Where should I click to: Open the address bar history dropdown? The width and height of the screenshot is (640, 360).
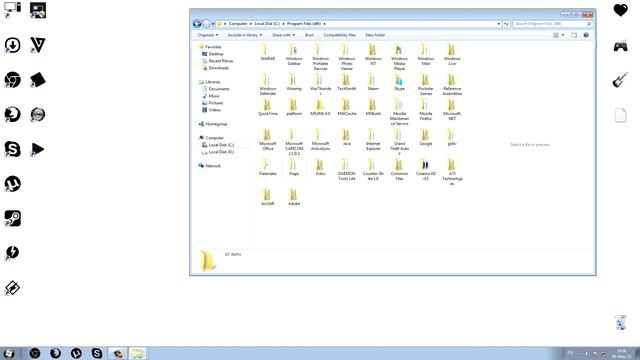point(499,24)
